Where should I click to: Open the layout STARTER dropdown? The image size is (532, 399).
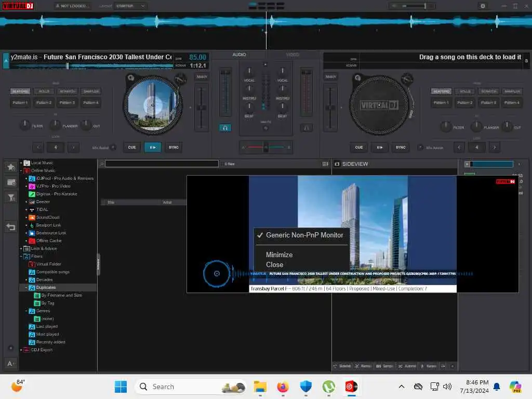130,6
